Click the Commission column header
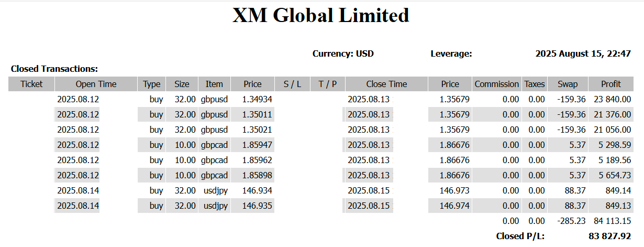 496,84
